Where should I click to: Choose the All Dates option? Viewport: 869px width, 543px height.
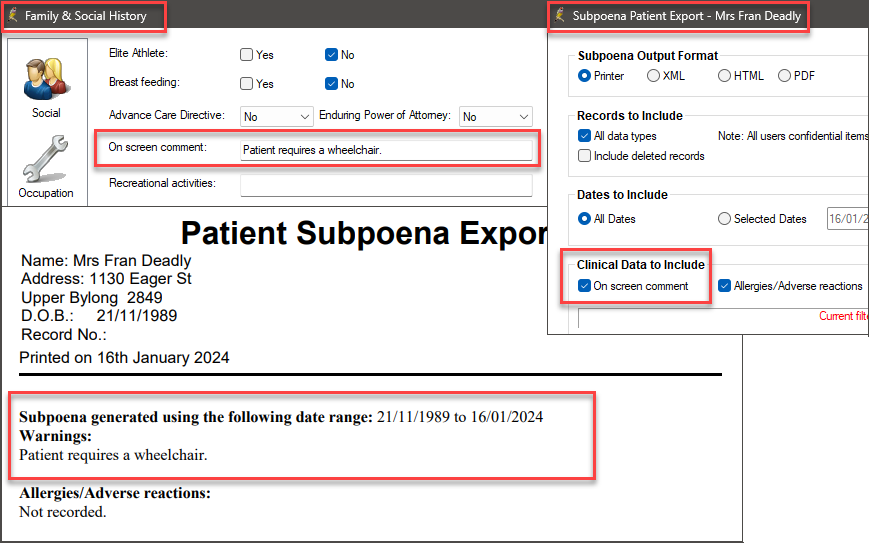coord(584,219)
